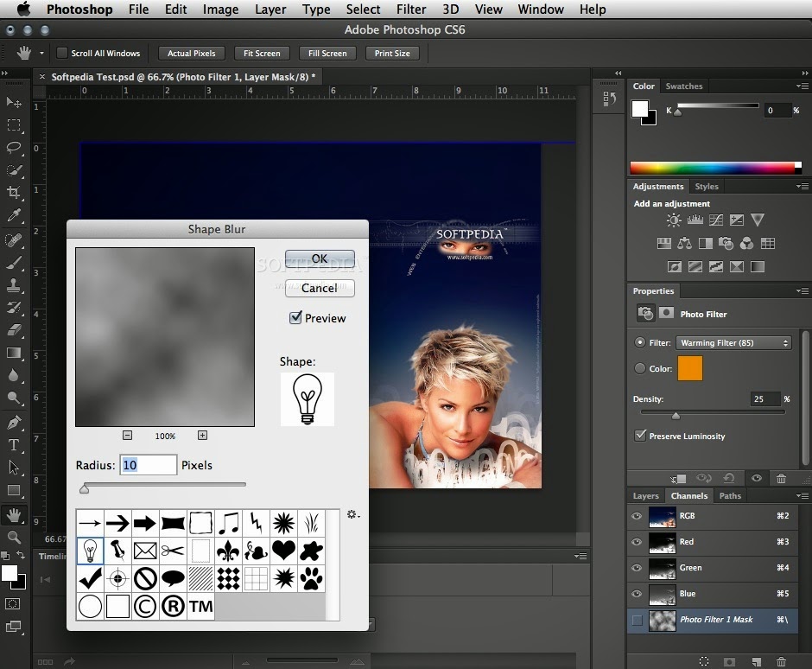The image size is (812, 669).
Task: Expand the Color panel options menu
Action: tap(801, 86)
